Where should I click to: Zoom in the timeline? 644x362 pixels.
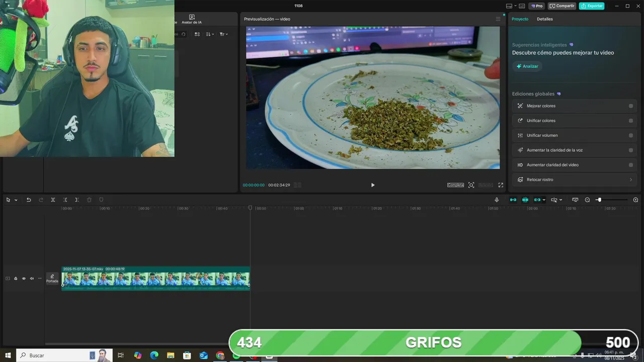pos(635,200)
